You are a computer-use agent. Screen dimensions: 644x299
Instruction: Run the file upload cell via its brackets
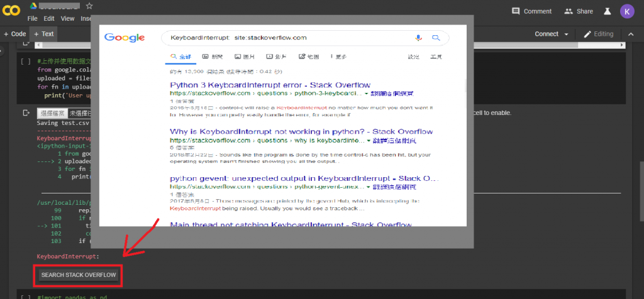tap(25, 62)
